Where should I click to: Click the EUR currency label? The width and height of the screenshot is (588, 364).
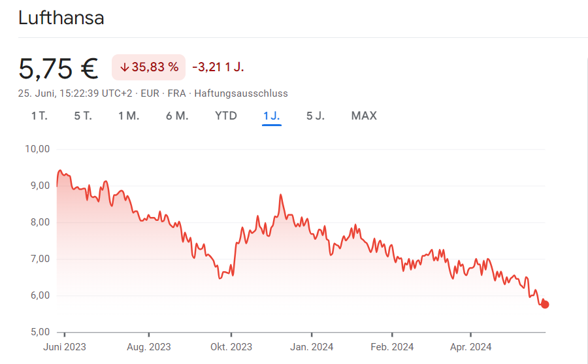click(x=150, y=93)
